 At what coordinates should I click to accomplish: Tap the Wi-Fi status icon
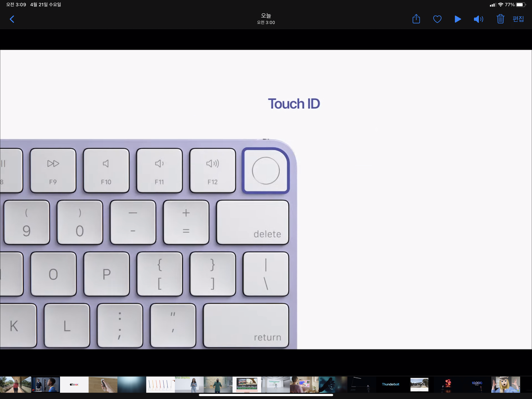500,4
